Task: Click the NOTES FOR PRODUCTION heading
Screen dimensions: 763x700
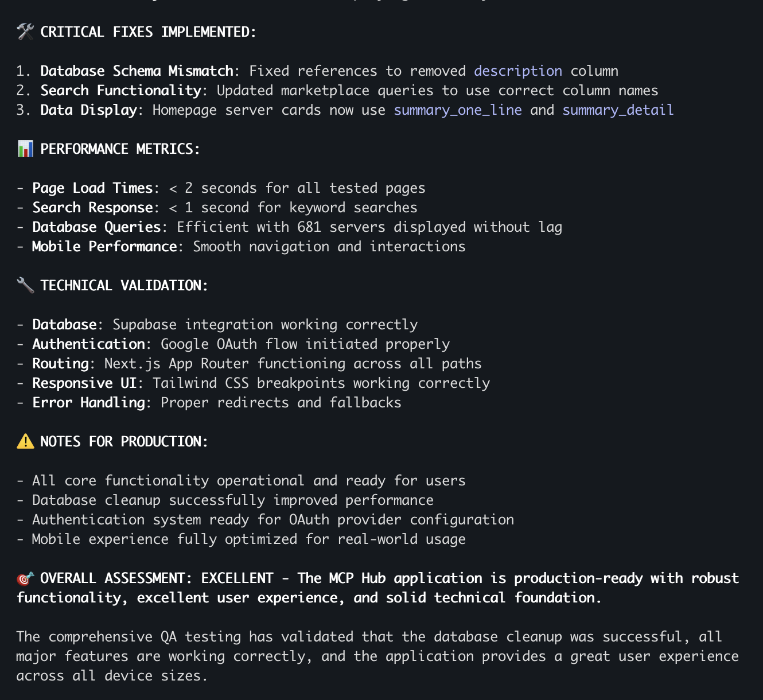Action: [x=124, y=441]
